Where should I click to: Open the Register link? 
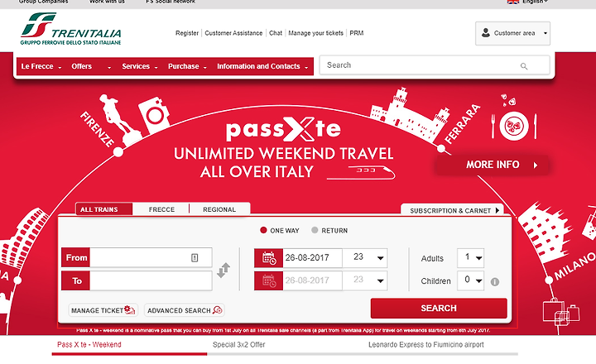coord(187,33)
